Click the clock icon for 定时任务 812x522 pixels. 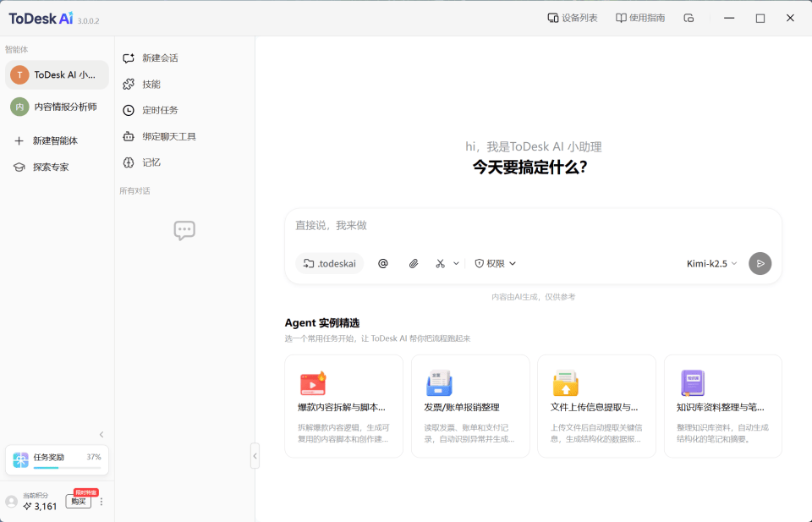[129, 110]
